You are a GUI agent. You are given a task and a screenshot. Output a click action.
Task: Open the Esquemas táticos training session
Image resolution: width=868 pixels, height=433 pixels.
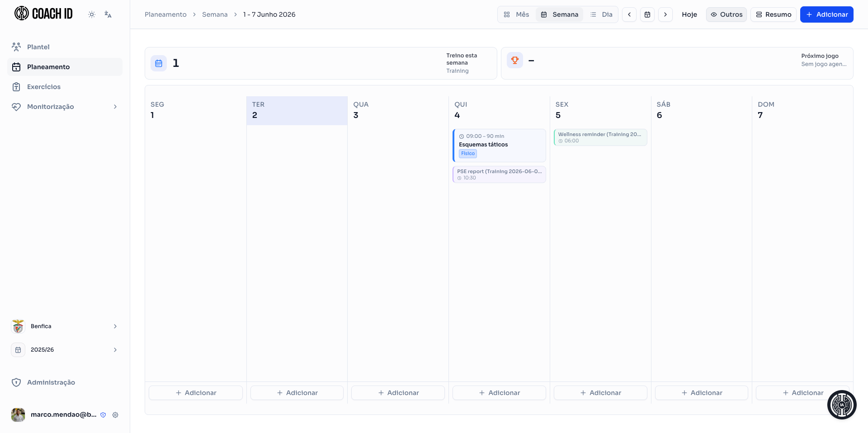(x=499, y=146)
